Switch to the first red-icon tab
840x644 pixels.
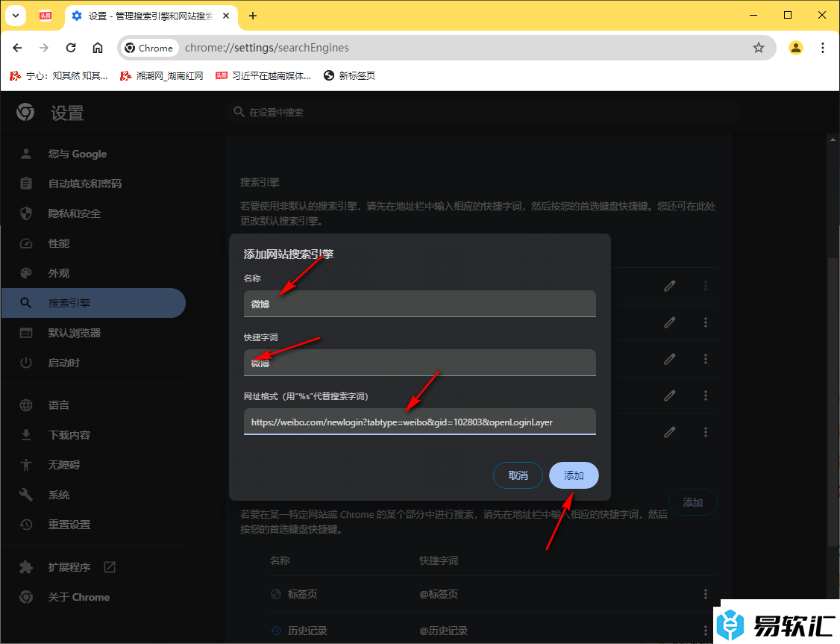[x=46, y=16]
